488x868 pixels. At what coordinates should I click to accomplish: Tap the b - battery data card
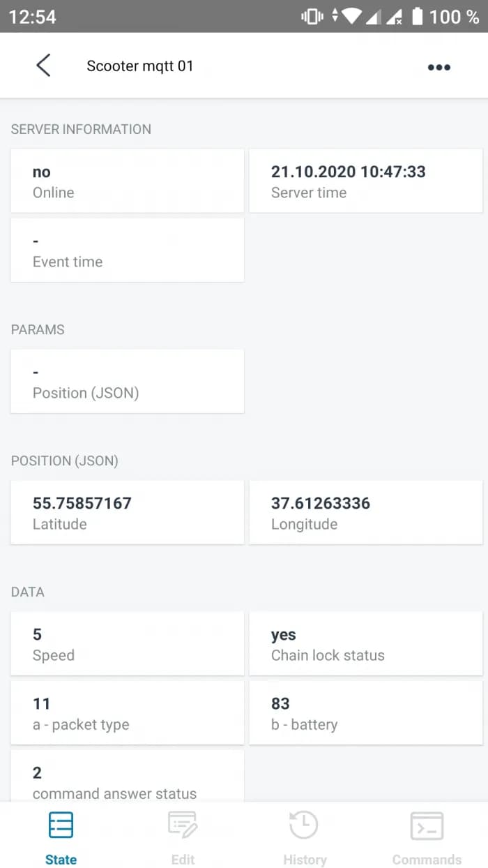coord(366,713)
